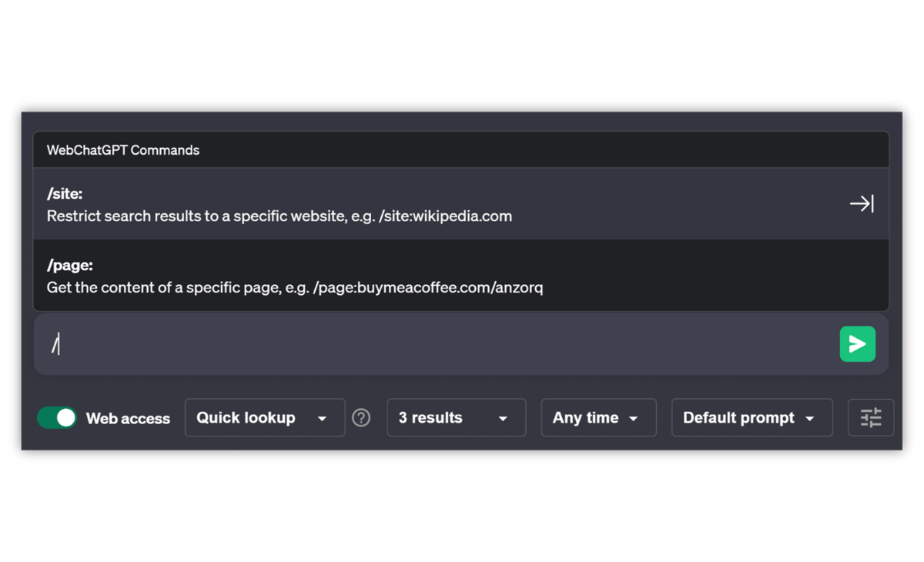Image resolution: width=924 pixels, height=562 pixels.
Task: Click the caret arrow beside Any time
Action: click(x=634, y=419)
